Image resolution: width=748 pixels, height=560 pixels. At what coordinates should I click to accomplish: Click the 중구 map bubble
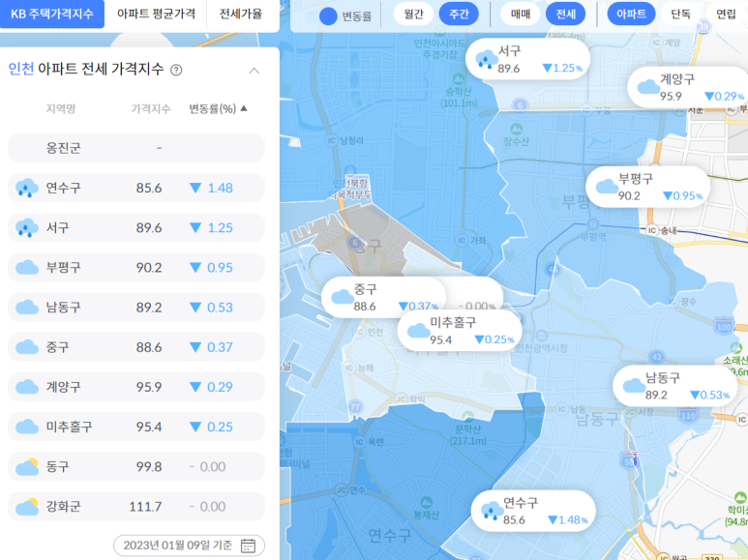(x=383, y=297)
